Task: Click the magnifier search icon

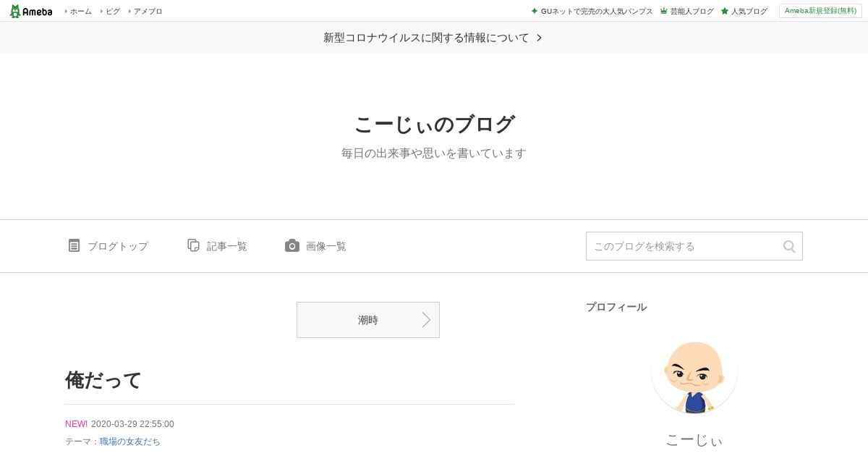Action: (x=789, y=246)
